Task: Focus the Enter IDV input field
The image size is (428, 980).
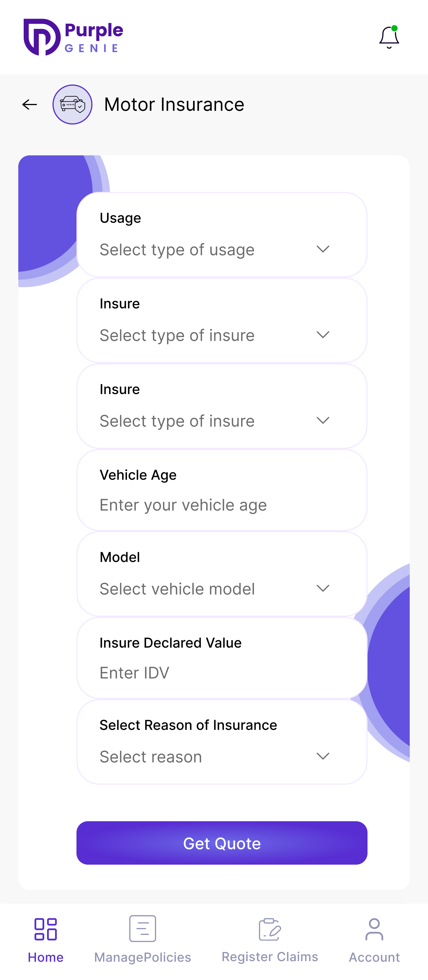Action: tap(214, 673)
